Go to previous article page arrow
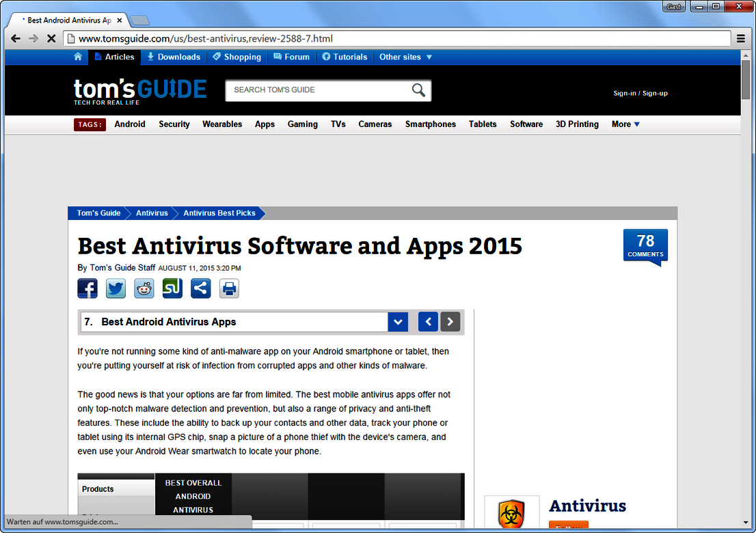 pyautogui.click(x=428, y=322)
